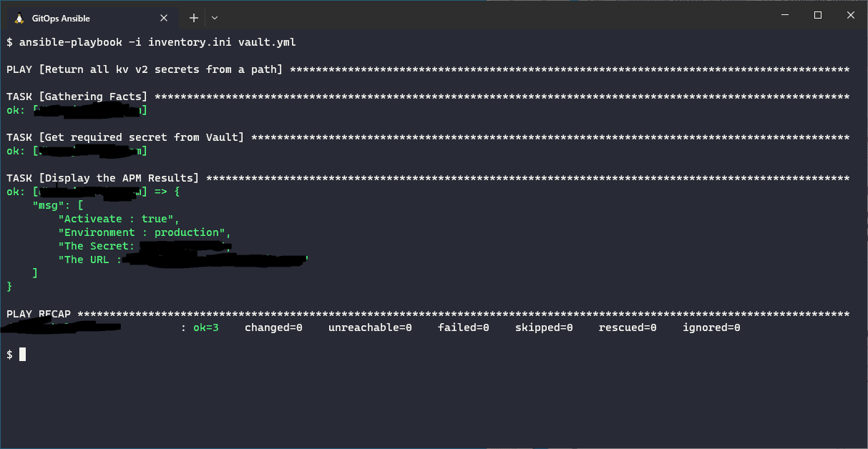This screenshot has height=449, width=868.
Task: Click the "Activeate : true" output line
Action: pos(119,219)
